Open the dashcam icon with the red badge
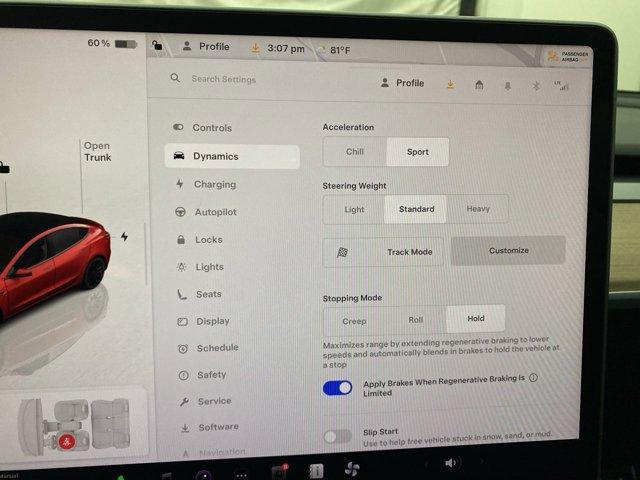This screenshot has width=640, height=480. tap(280, 472)
